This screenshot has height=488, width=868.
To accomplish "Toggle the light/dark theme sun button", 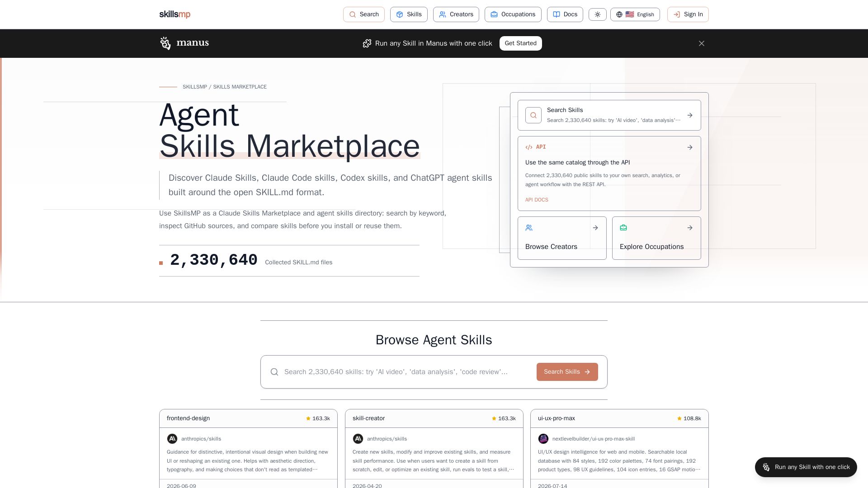I will point(598,14).
